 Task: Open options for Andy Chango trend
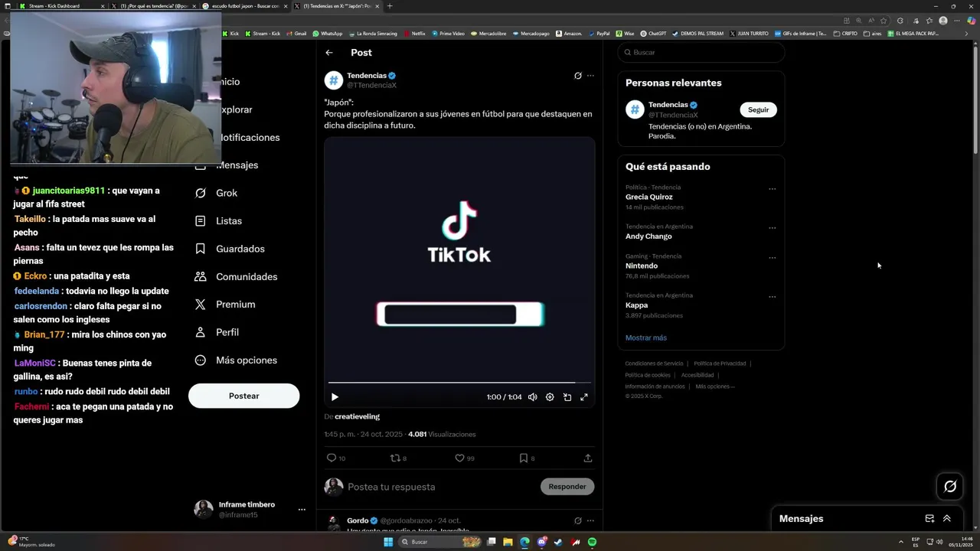(x=772, y=227)
